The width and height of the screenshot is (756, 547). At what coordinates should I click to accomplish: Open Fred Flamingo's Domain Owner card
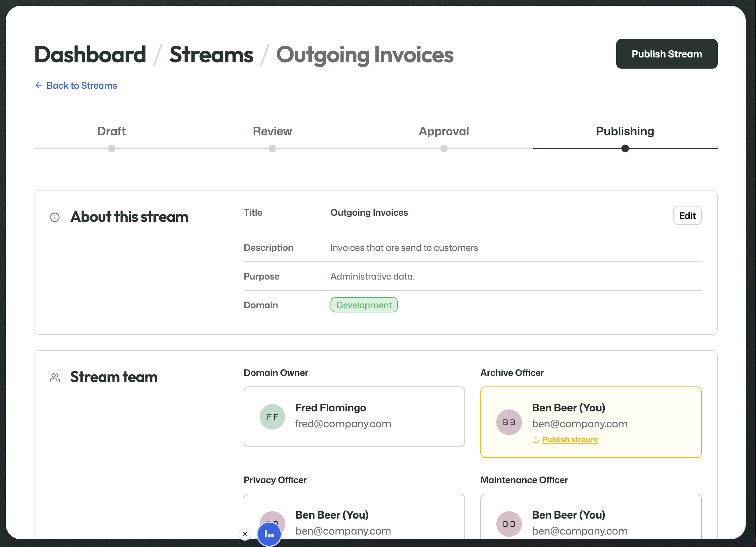click(354, 416)
